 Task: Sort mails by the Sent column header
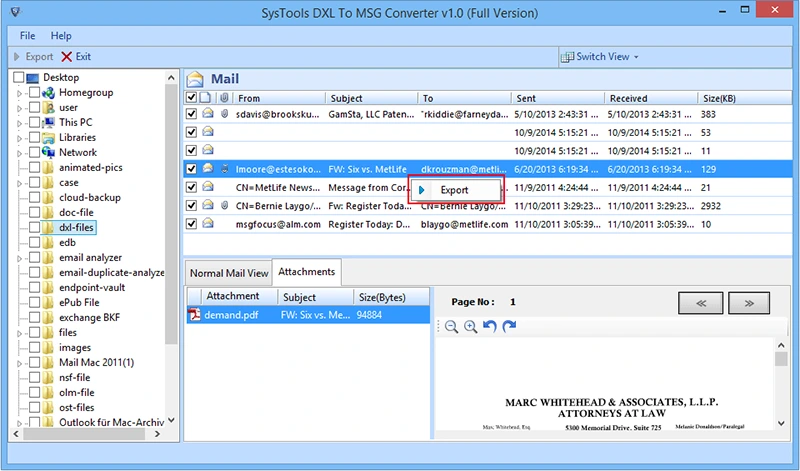point(558,98)
